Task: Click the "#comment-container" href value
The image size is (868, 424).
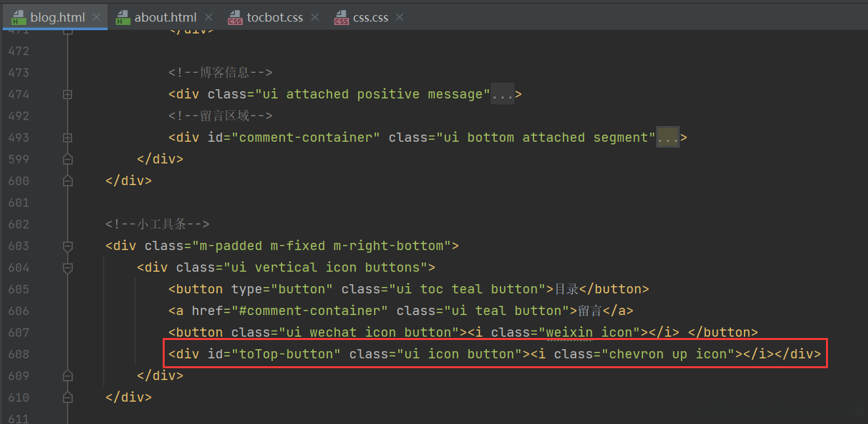Action: pos(310,311)
